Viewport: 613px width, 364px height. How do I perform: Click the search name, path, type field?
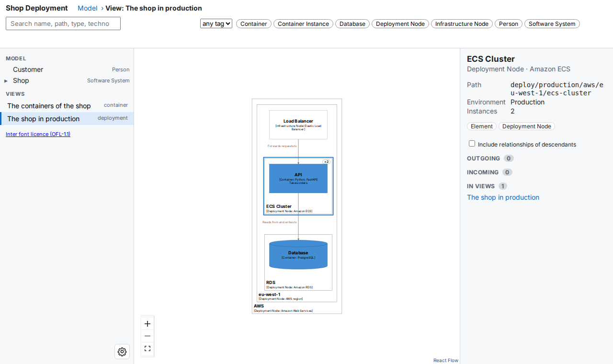pyautogui.click(x=63, y=23)
